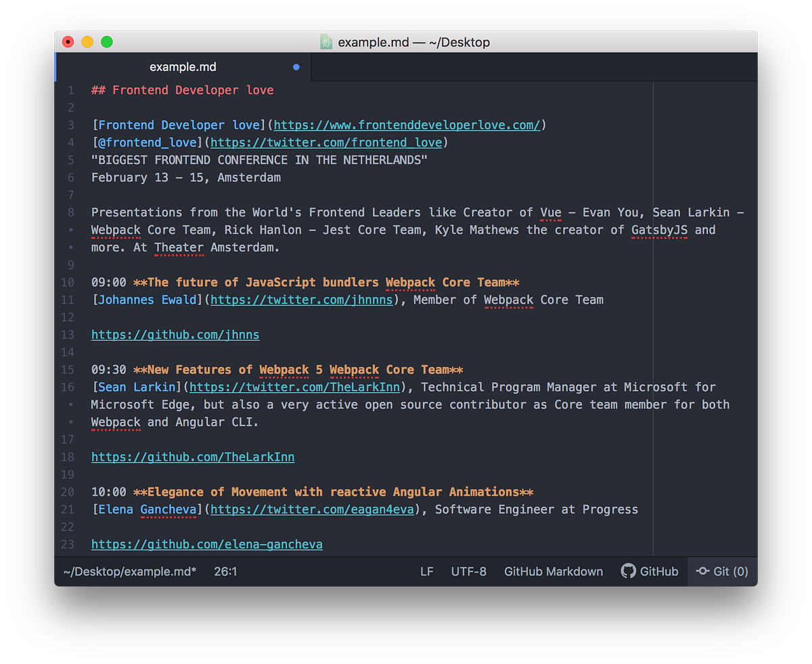Click the twitter.com/TheLarkInn hyperlink
The width and height of the screenshot is (812, 664).
294,387
